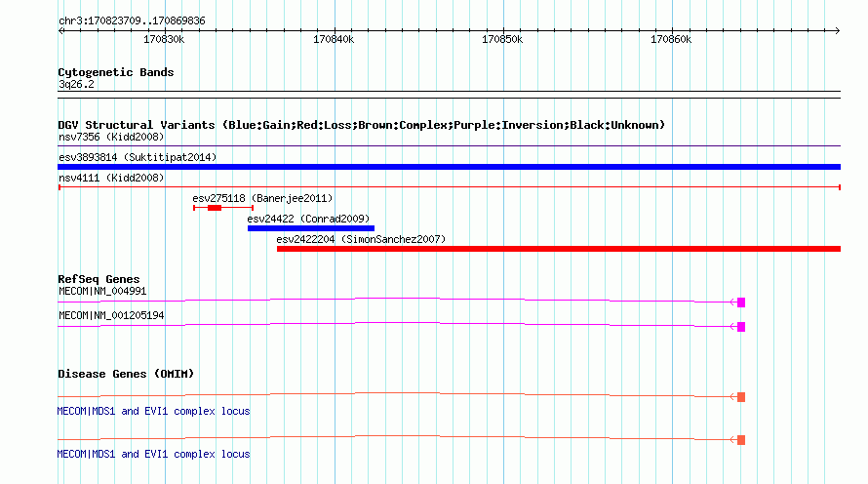Open the Disease Genes (OMIM) track title
This screenshot has width=868, height=484.
(126, 374)
